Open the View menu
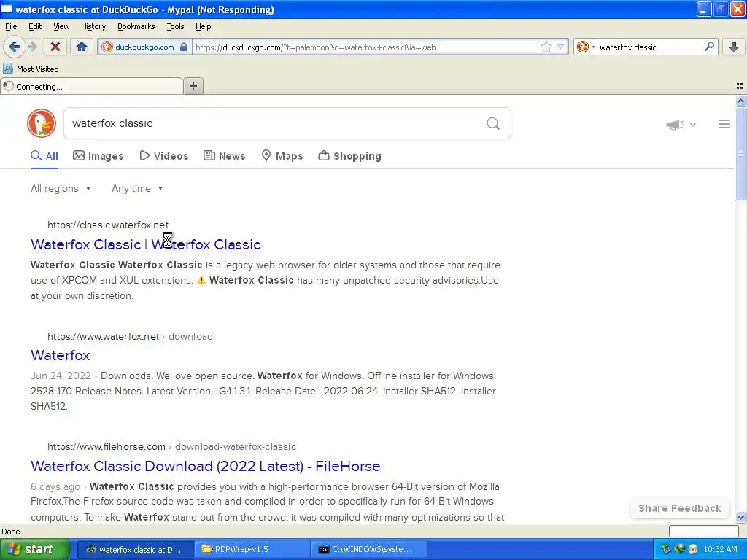This screenshot has width=747, height=560. [x=61, y=26]
